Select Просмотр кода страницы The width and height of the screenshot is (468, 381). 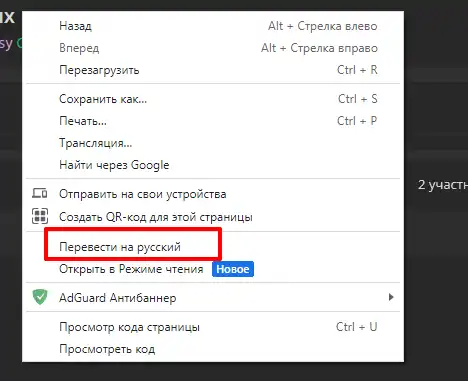pyautogui.click(x=213, y=327)
